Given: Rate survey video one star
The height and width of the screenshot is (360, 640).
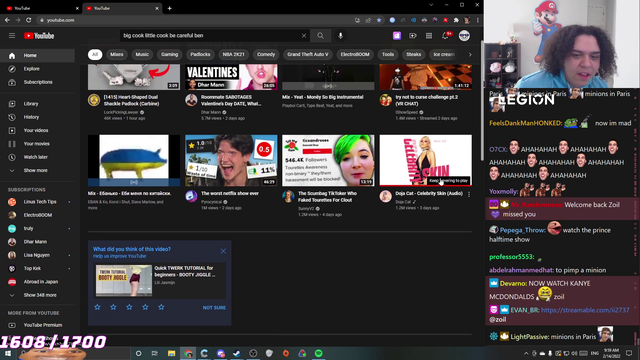Looking at the screenshot, I should 97,307.
